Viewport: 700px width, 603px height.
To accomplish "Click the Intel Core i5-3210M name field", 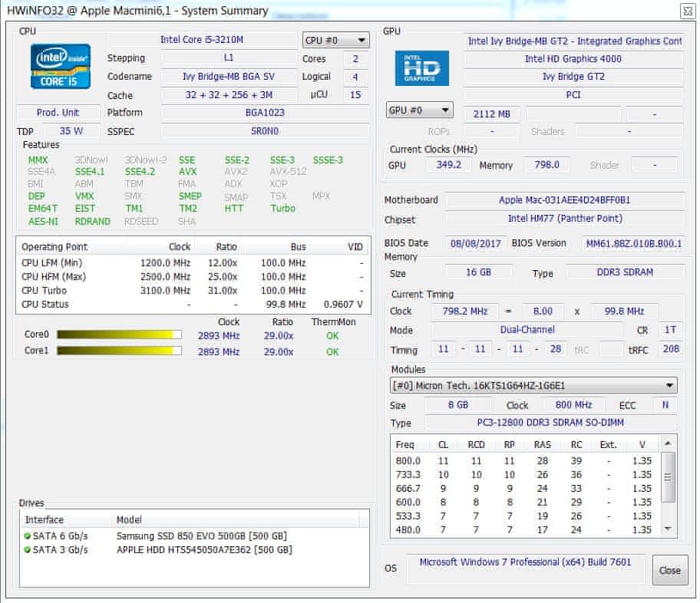I will tap(202, 40).
